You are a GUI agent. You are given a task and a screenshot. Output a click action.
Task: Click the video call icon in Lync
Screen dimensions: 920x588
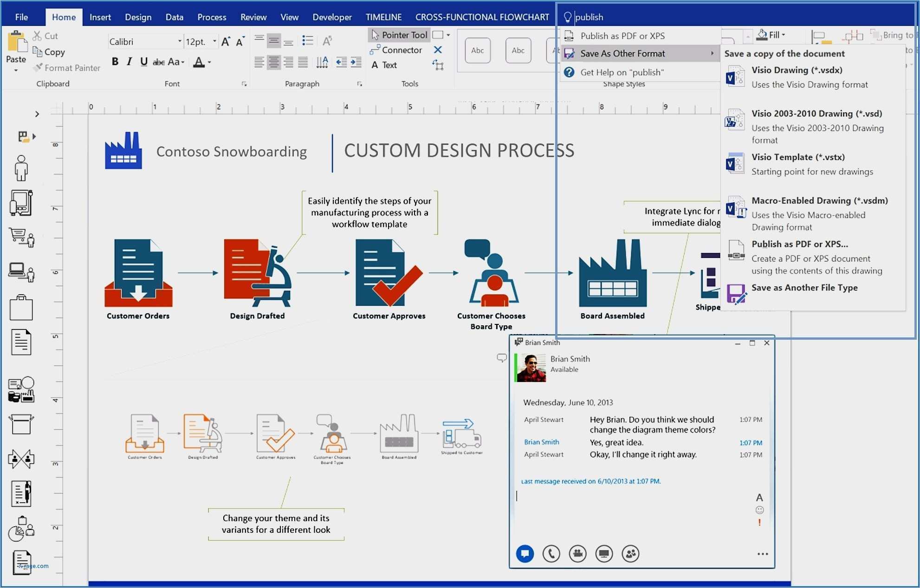(x=577, y=553)
